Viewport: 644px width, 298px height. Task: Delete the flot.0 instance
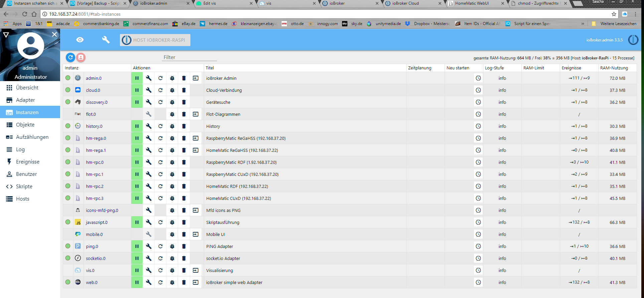pyautogui.click(x=184, y=114)
